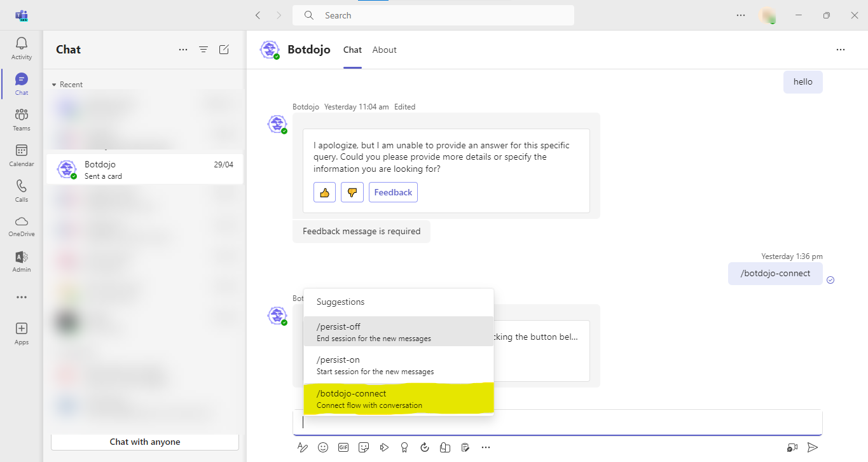Record a video clip
The image size is (868, 462).
click(792, 447)
